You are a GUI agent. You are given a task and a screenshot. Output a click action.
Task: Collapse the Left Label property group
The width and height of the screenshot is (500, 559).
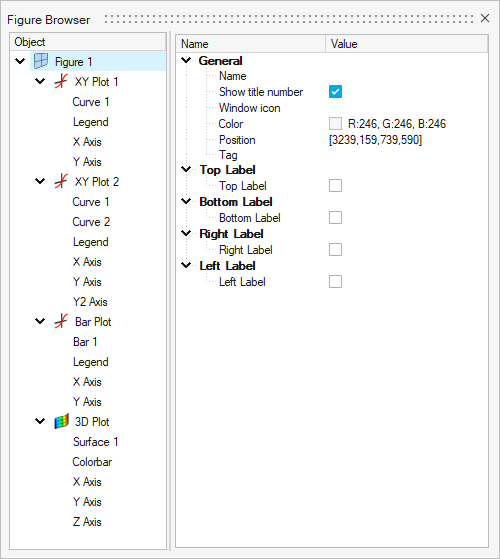[x=186, y=265]
